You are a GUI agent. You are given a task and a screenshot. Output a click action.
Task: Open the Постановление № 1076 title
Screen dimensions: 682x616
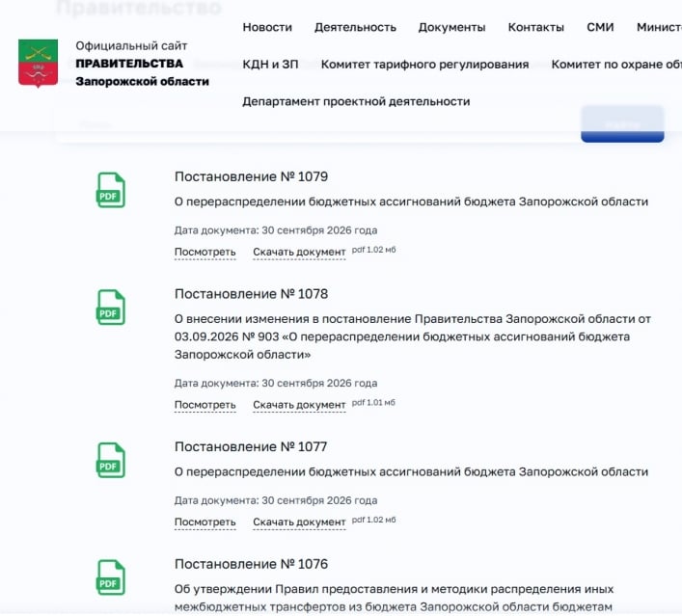pos(251,564)
